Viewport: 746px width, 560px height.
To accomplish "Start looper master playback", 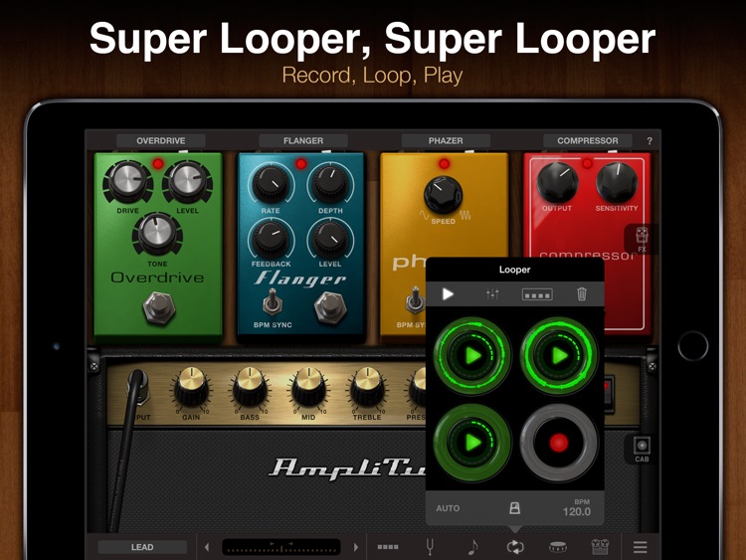I will pos(448,294).
